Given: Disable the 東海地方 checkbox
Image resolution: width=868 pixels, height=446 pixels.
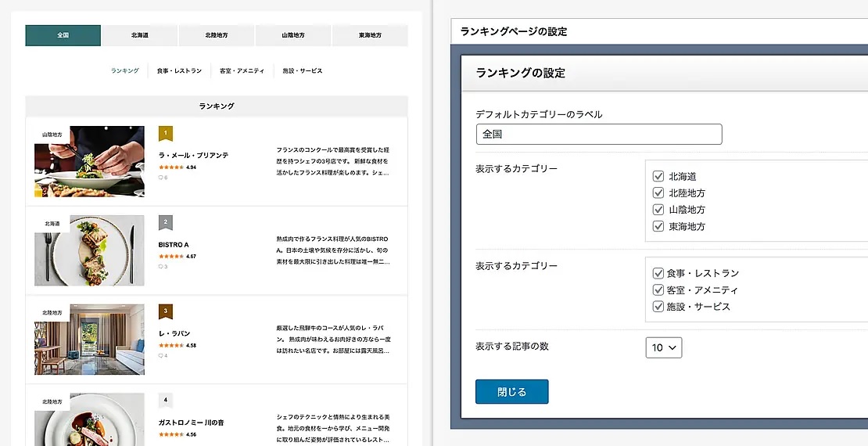Looking at the screenshot, I should (658, 226).
